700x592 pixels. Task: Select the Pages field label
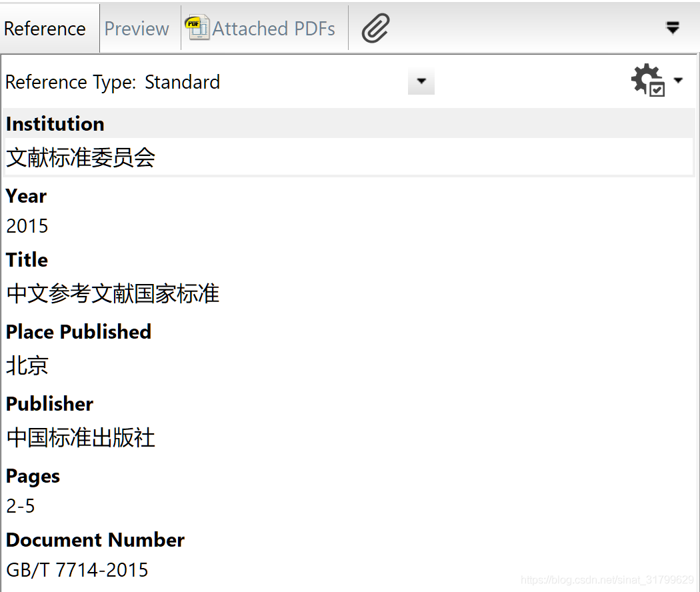pos(33,477)
